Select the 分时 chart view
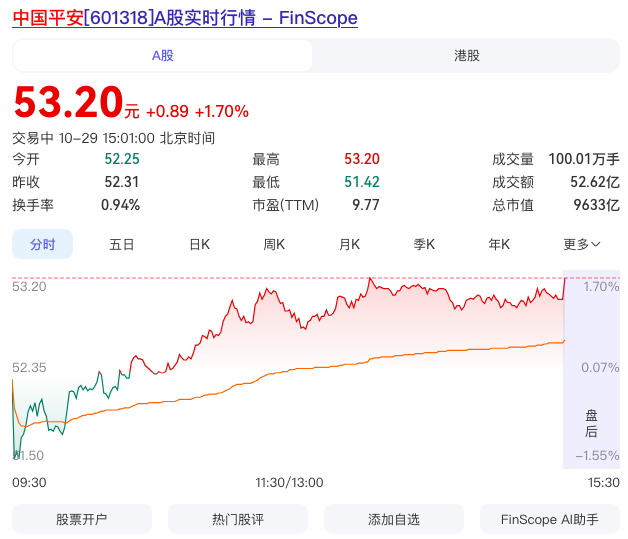The height and width of the screenshot is (539, 628). click(42, 244)
